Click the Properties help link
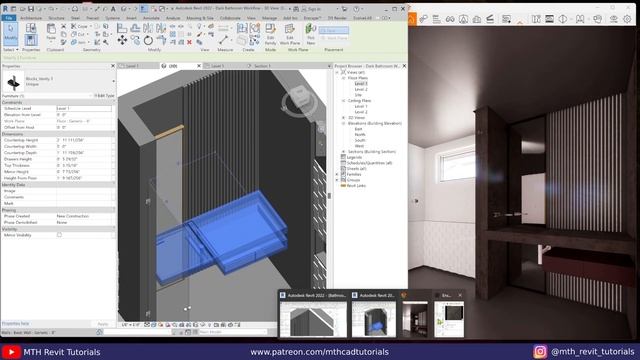 16,324
